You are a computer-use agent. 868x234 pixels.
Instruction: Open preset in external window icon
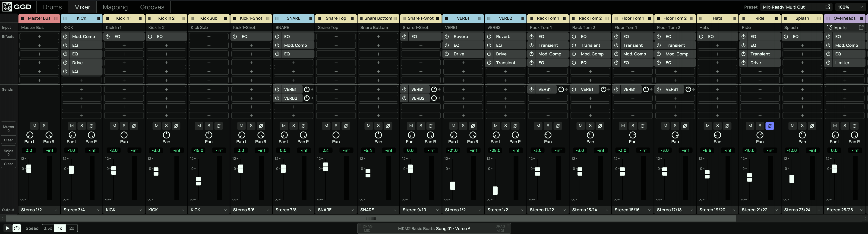827,7
